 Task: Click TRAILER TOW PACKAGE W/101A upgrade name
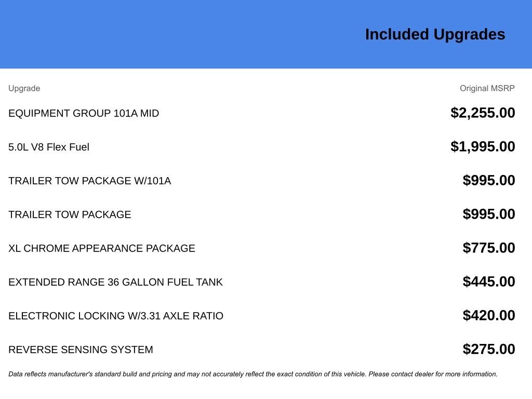(x=89, y=181)
